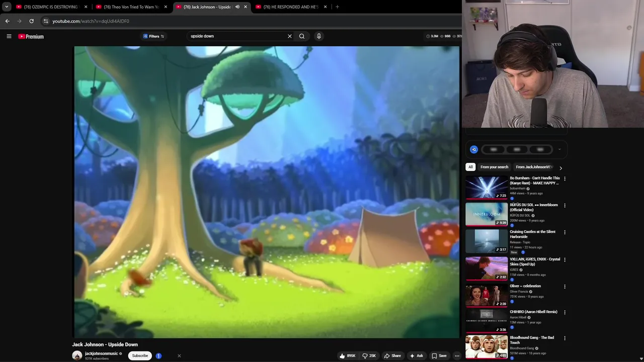Click the Ask button

pos(416,355)
